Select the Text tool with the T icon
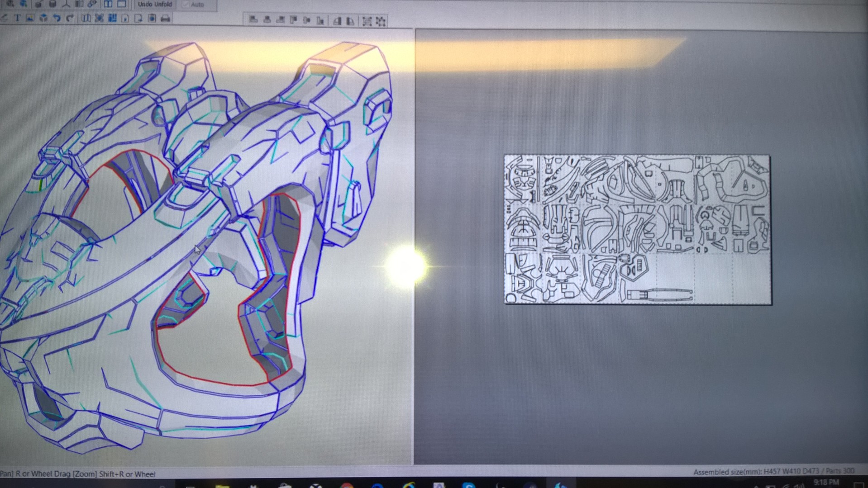Image resolution: width=868 pixels, height=488 pixels. pyautogui.click(x=17, y=18)
